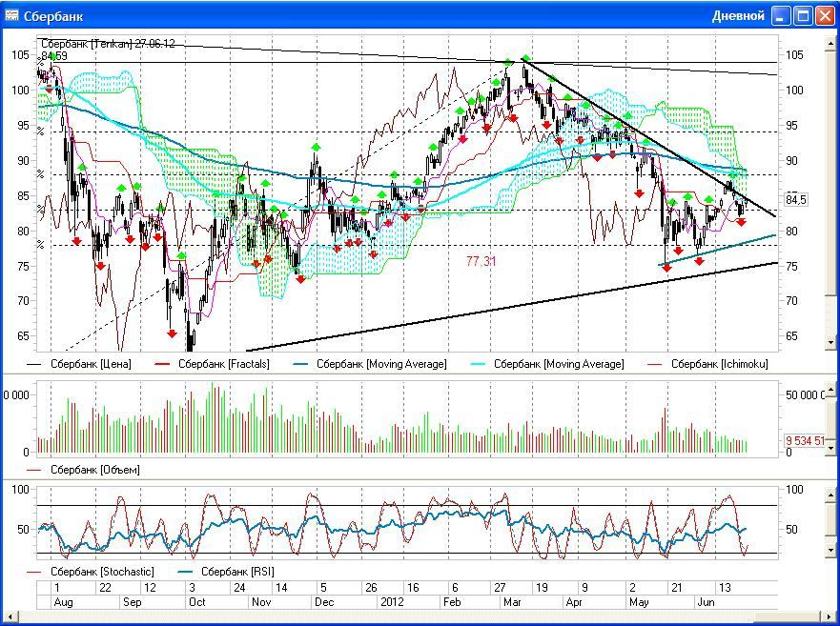Click the down arrow of volume pane scrollbar
Screen dimensions: 840x626
(x=830, y=448)
